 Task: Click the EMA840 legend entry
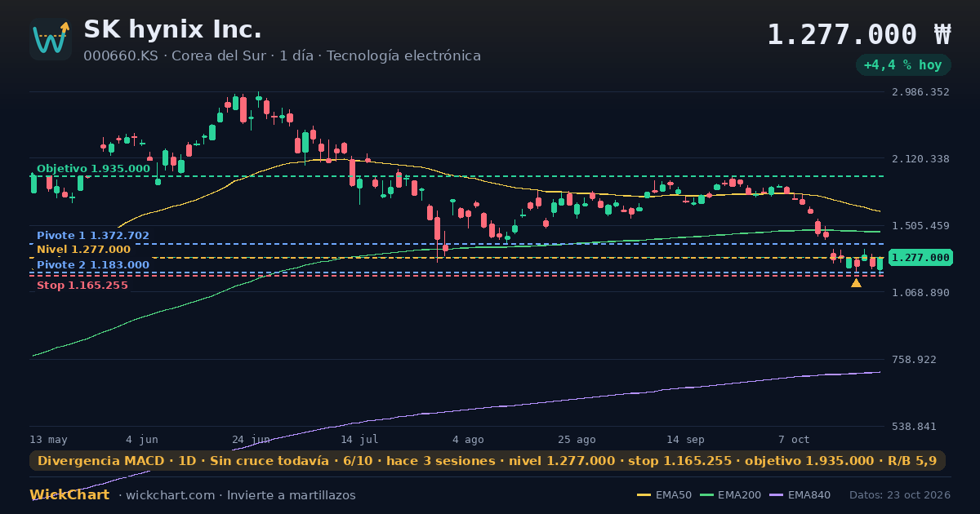click(x=800, y=495)
